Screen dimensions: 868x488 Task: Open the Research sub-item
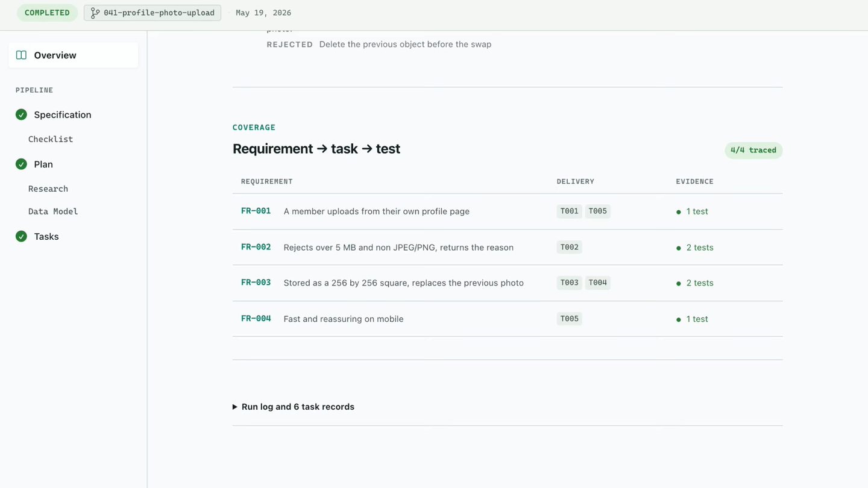coord(48,189)
